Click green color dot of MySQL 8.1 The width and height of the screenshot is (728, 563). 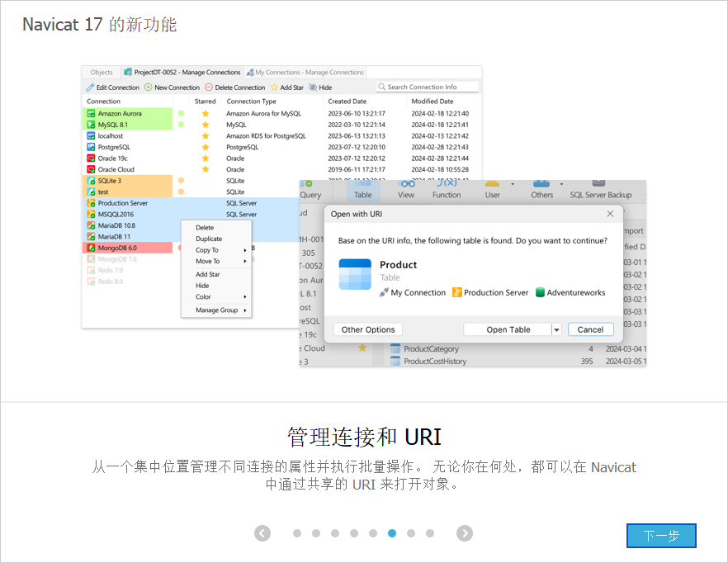click(181, 125)
